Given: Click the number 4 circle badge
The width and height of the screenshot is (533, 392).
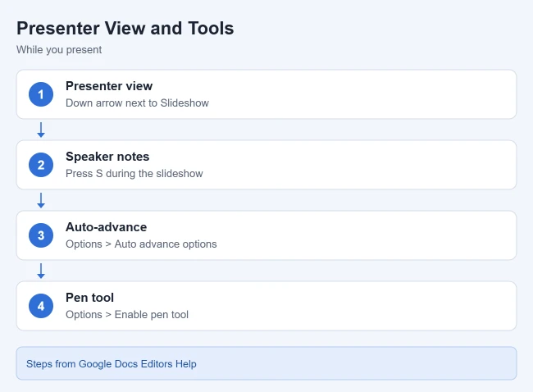Looking at the screenshot, I should tap(41, 306).
